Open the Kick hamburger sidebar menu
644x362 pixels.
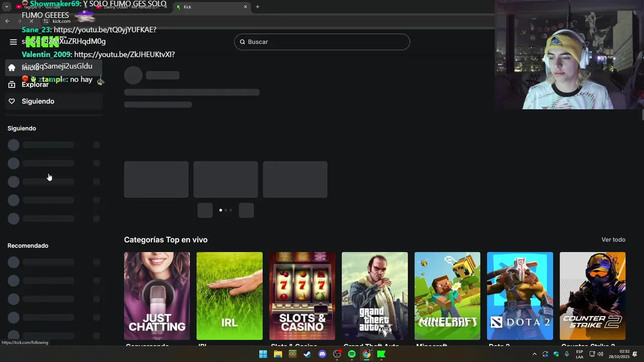[13, 42]
